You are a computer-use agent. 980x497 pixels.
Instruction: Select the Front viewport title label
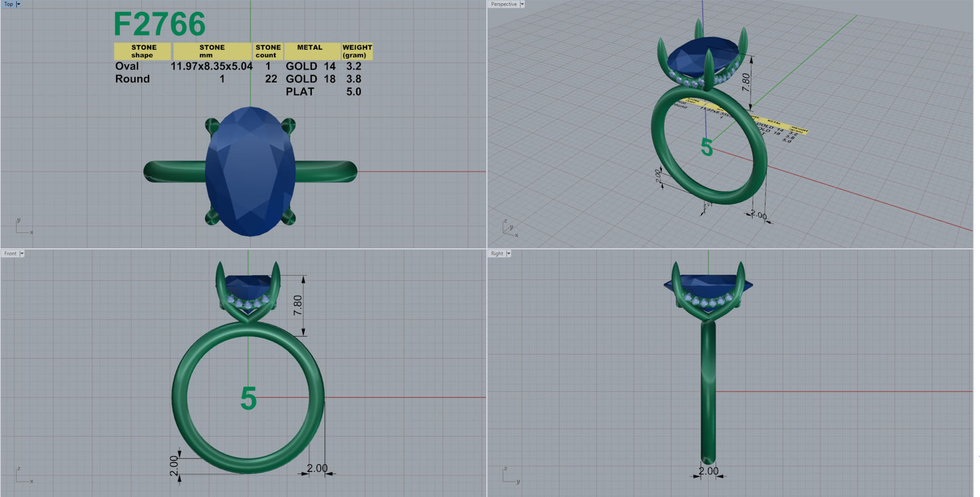pyautogui.click(x=10, y=254)
